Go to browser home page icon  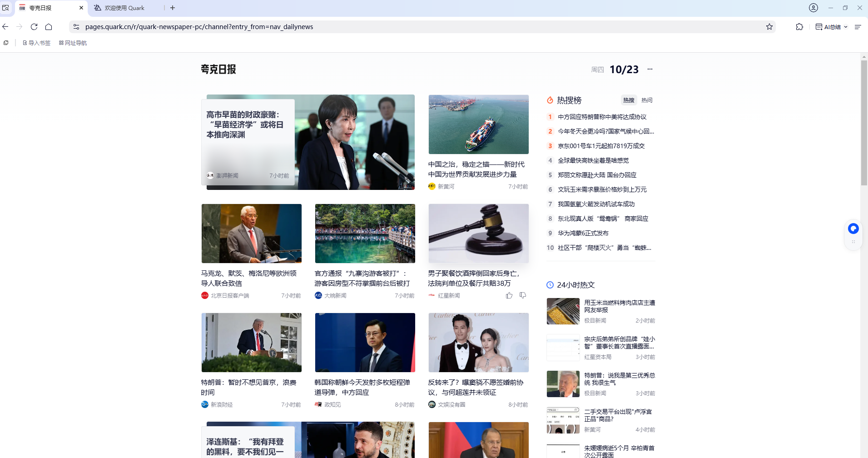click(x=49, y=27)
